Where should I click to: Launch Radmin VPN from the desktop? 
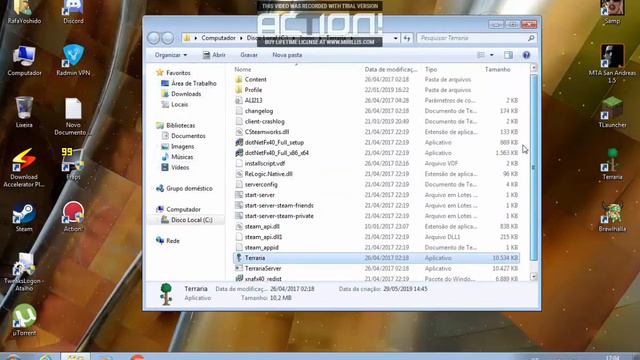[x=73, y=61]
